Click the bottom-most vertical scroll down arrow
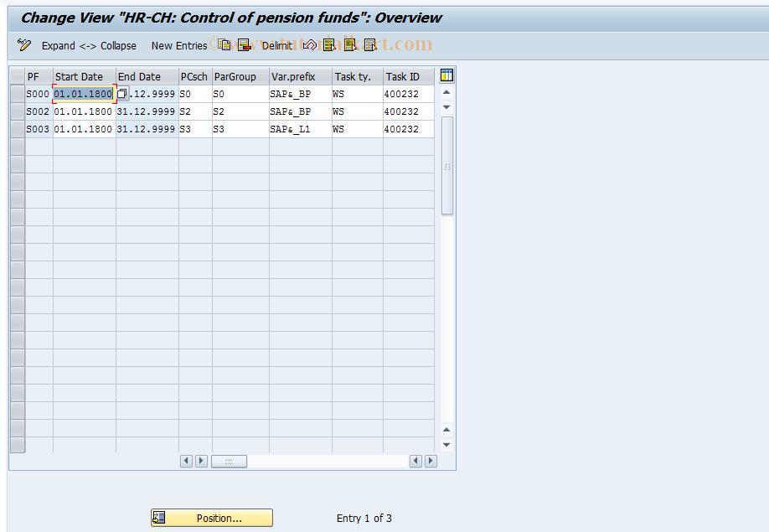The image size is (769, 532). coord(446,445)
